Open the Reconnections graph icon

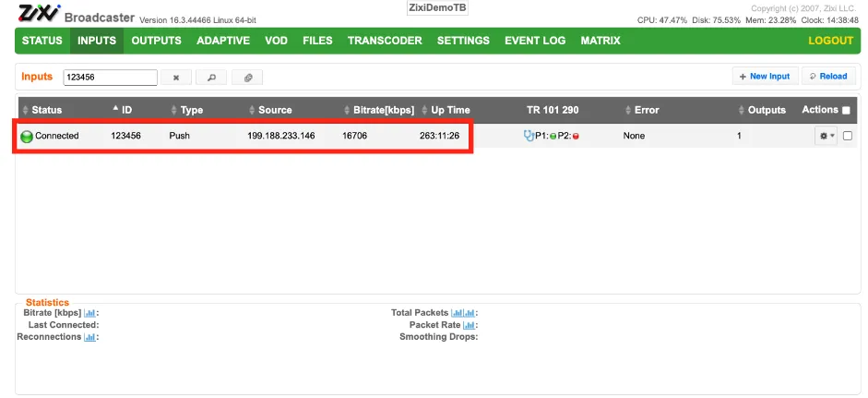coord(89,337)
